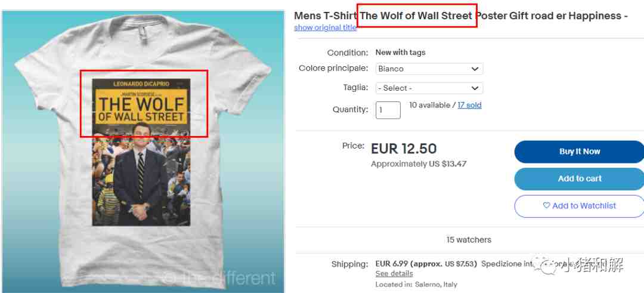Open the 17 sold link
This screenshot has height=293, width=644.
[469, 105]
